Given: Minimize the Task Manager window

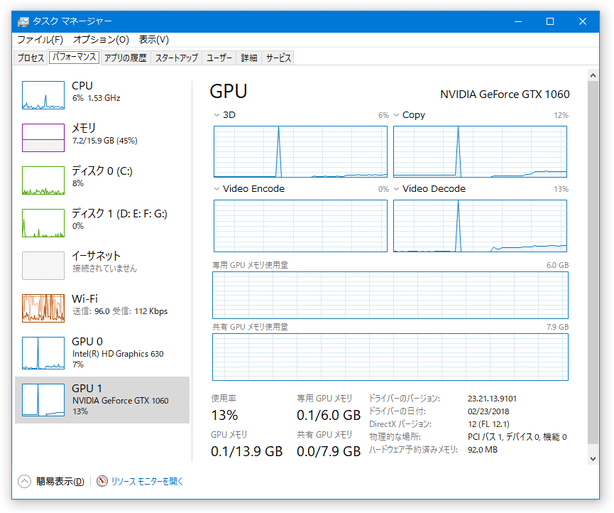Looking at the screenshot, I should click(518, 22).
